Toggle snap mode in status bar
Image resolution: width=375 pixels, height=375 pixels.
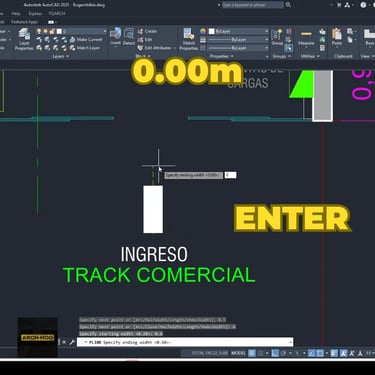tap(261, 353)
